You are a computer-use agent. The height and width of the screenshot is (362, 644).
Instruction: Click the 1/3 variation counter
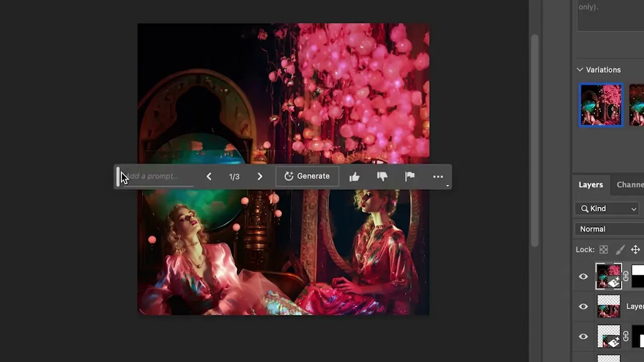(234, 176)
